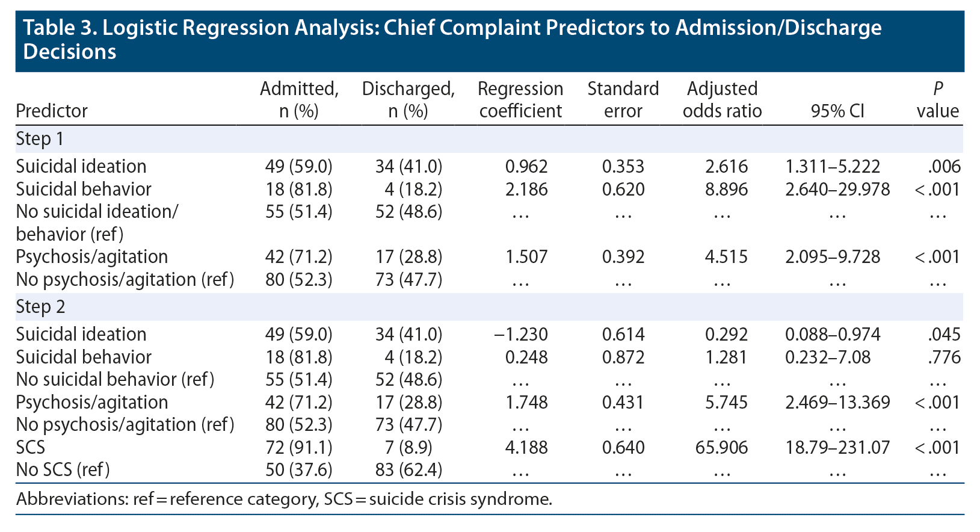
Task: Select the confidence interval 2.640–29.978
Action: click(837, 190)
